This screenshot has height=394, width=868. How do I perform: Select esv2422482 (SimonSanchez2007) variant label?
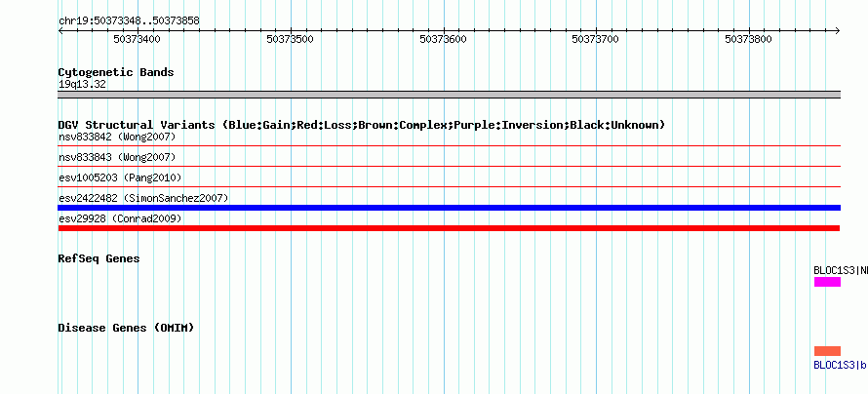pyautogui.click(x=143, y=198)
